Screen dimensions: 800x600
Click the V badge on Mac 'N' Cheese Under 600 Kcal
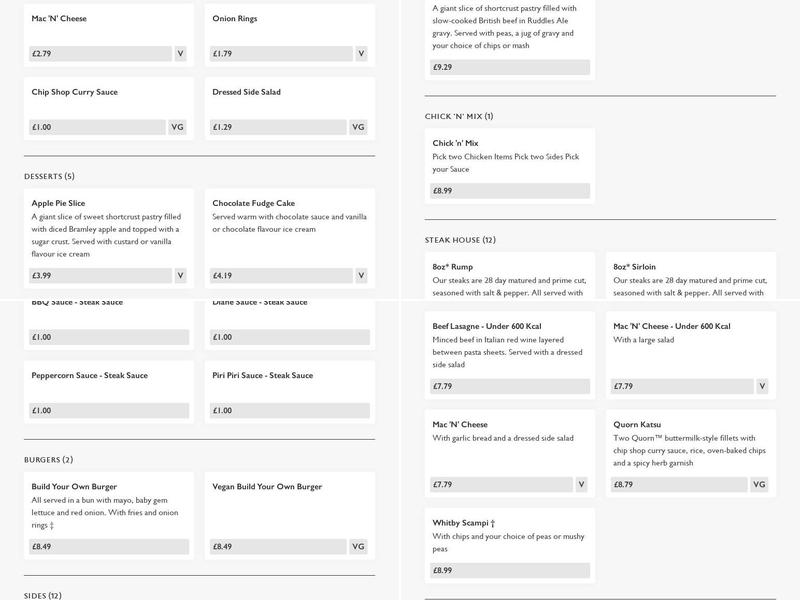click(x=762, y=387)
